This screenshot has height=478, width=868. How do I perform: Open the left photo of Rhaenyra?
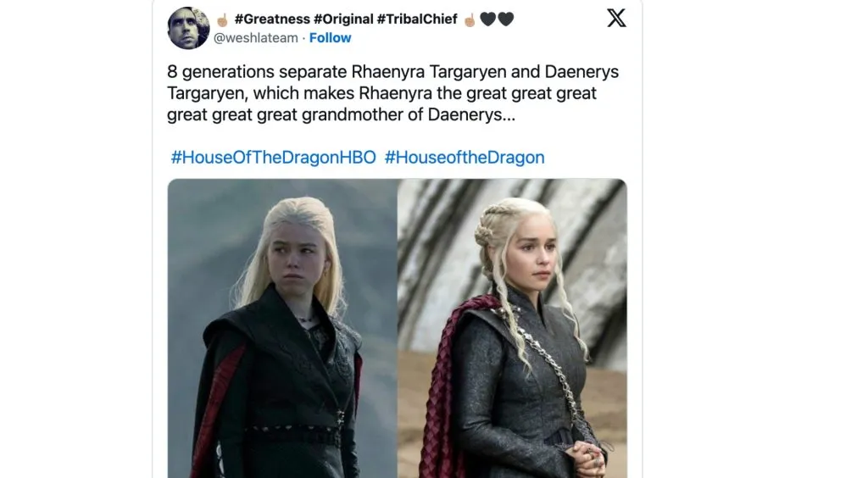click(282, 328)
